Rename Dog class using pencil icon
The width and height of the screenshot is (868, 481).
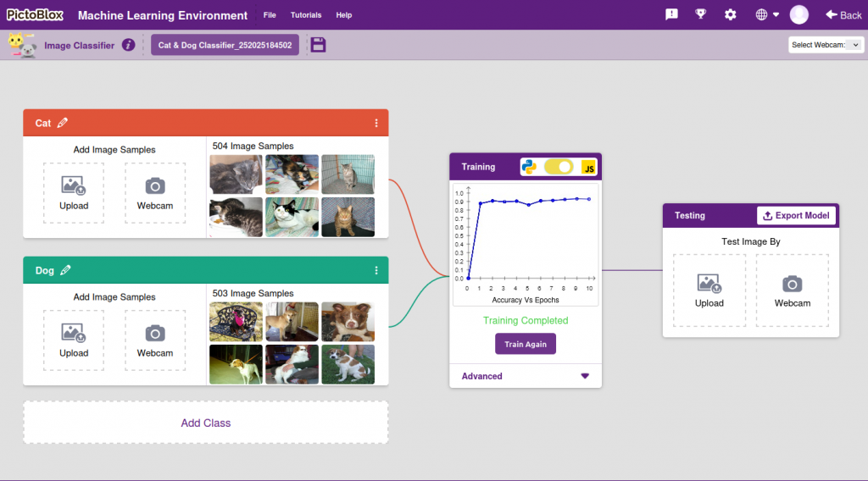coord(65,270)
